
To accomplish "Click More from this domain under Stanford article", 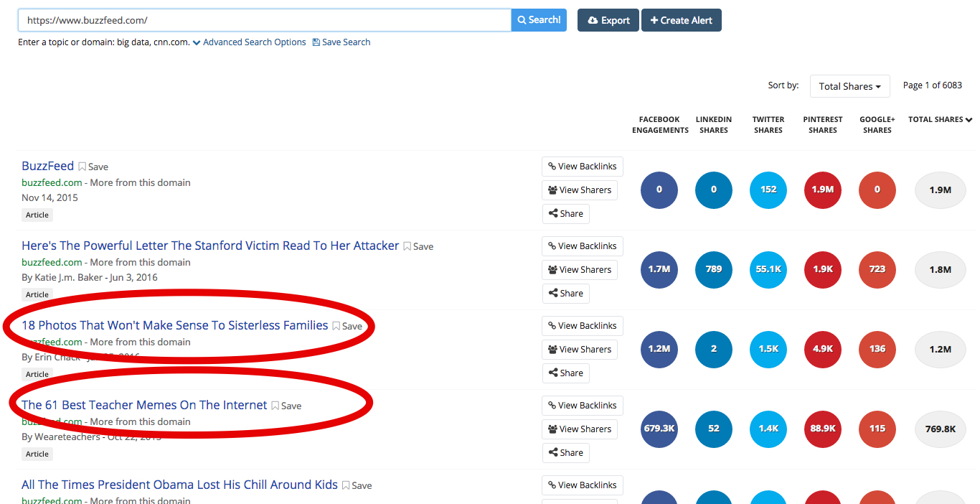I will tap(141, 263).
